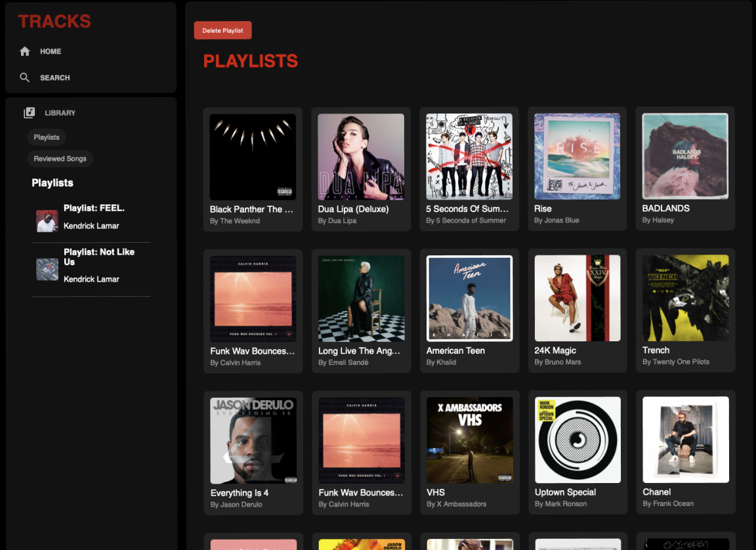The height and width of the screenshot is (550, 756).
Task: Click the 'Uptown Special' title text
Action: [x=565, y=492]
